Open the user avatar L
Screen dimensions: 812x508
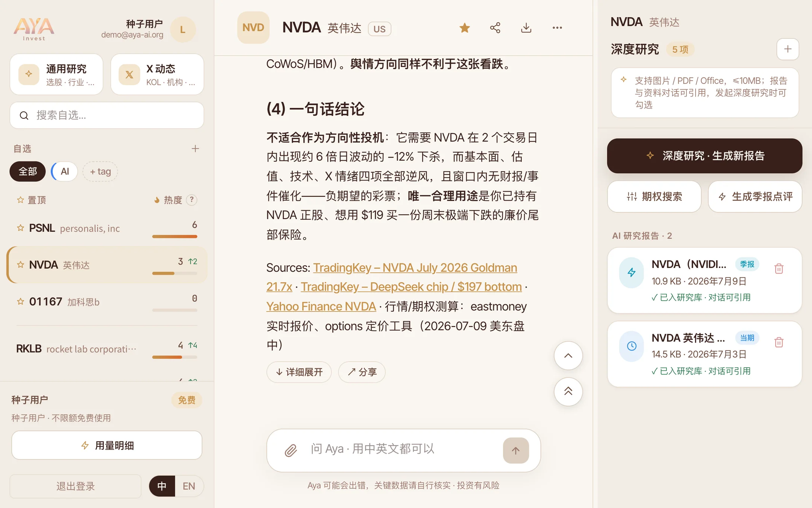[183, 29]
